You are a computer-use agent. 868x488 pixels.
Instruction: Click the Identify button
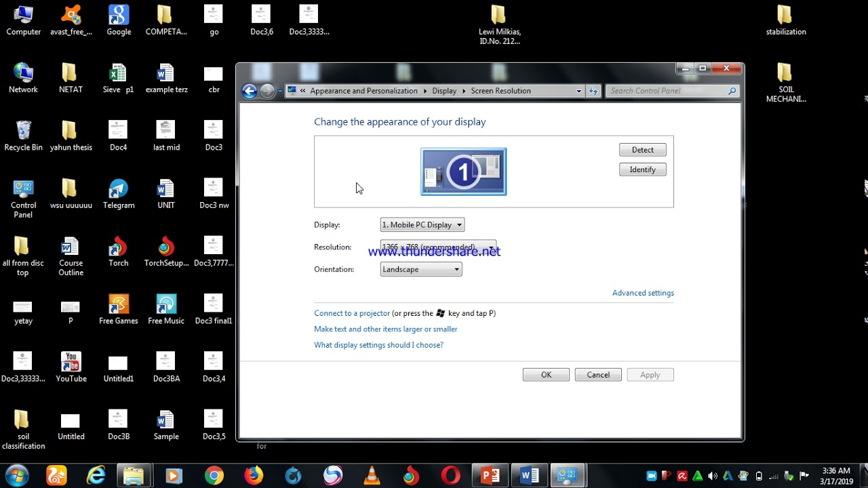click(642, 169)
